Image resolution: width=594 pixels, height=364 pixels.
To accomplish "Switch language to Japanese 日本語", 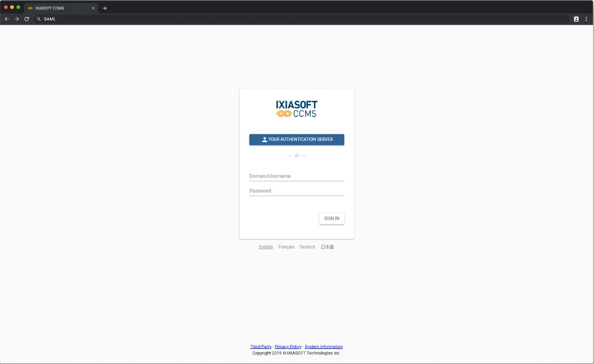I will click(327, 247).
